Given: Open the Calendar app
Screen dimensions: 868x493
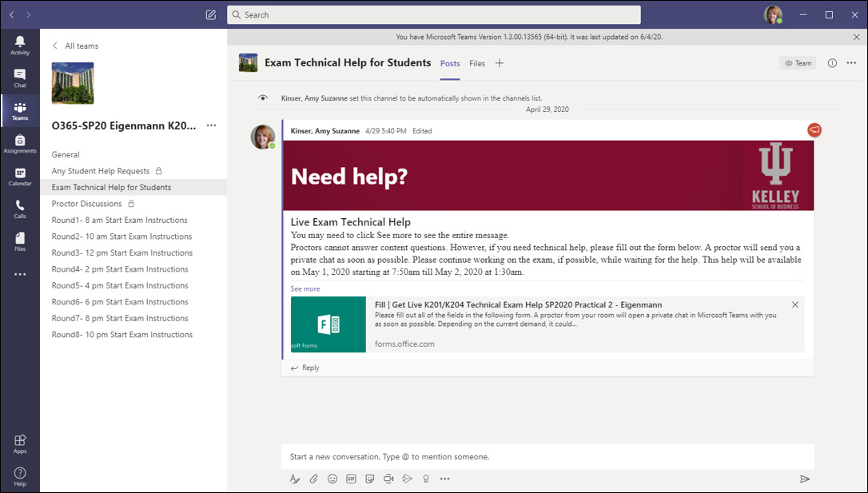Looking at the screenshot, I should click(x=20, y=176).
